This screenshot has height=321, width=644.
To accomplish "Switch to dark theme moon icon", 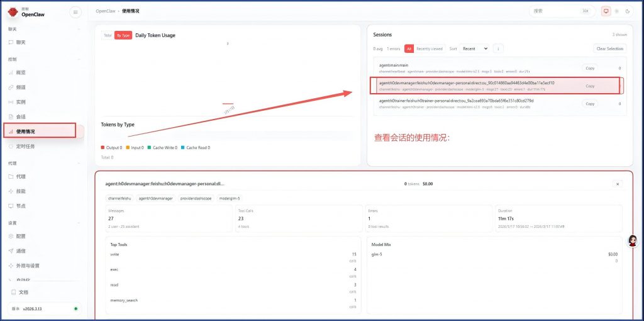I will (x=626, y=11).
